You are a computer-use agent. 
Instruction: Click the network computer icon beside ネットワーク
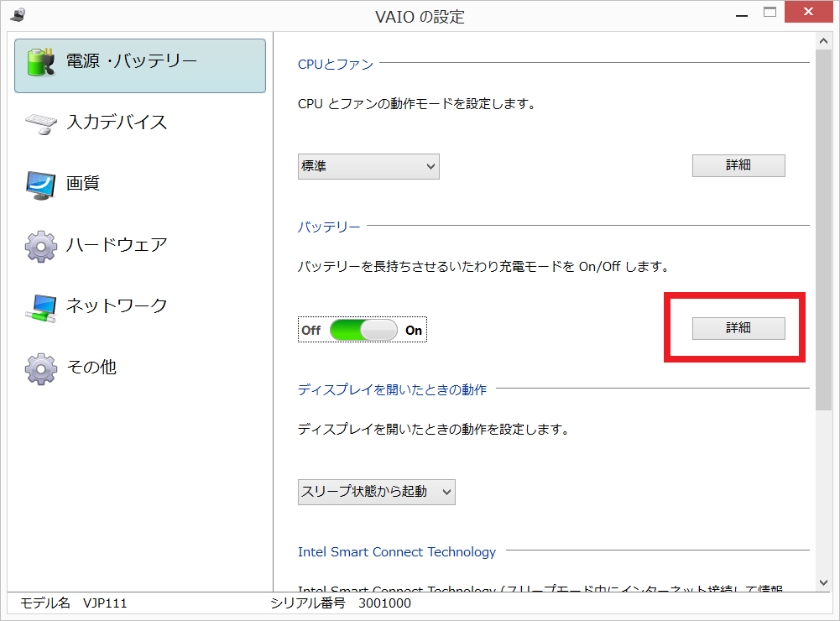[41, 308]
